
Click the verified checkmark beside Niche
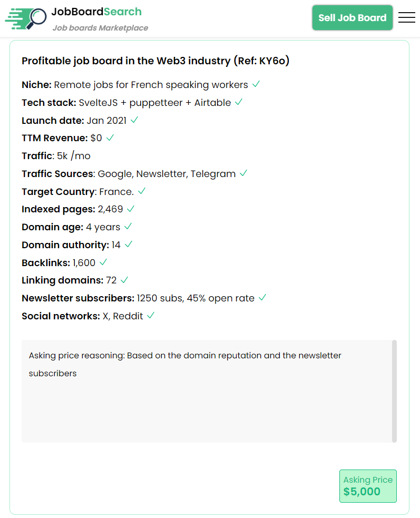pyautogui.click(x=256, y=84)
